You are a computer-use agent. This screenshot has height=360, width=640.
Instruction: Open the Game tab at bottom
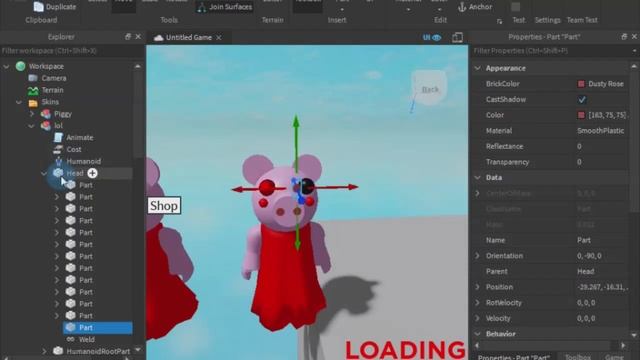(614, 357)
